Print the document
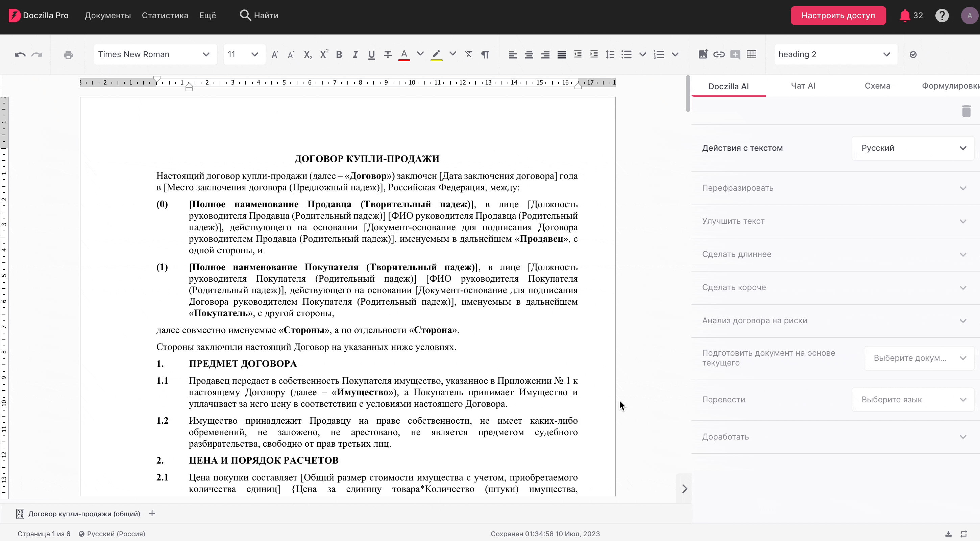 click(x=68, y=55)
